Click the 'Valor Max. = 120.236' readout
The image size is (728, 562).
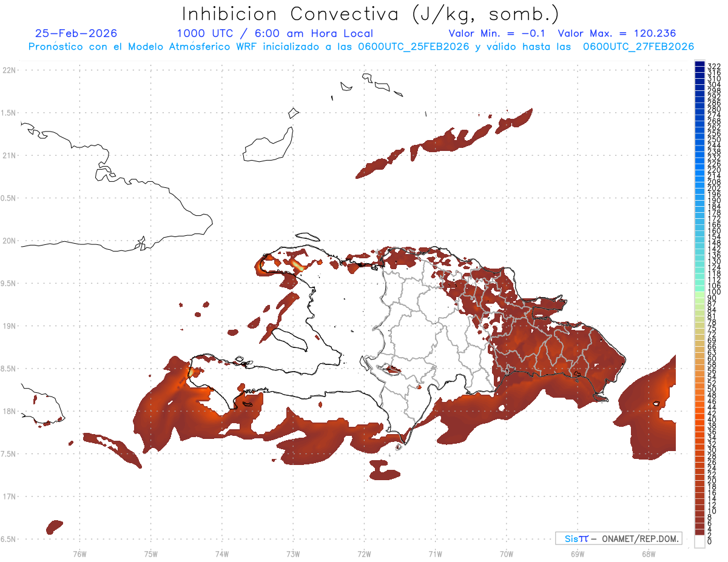616,33
